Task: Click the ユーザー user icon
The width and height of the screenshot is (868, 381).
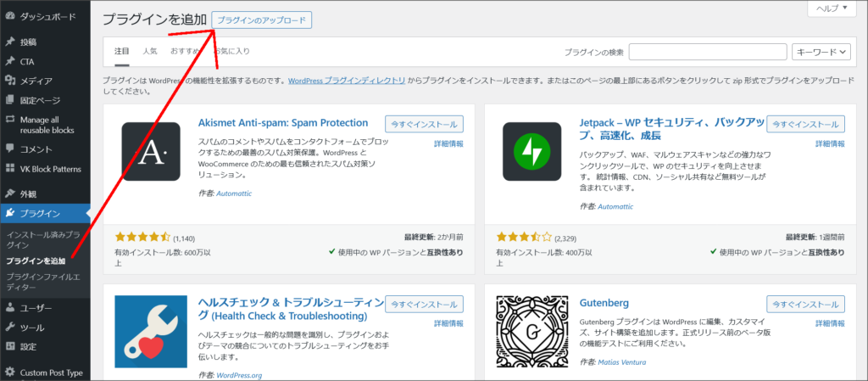Action: click(x=9, y=308)
